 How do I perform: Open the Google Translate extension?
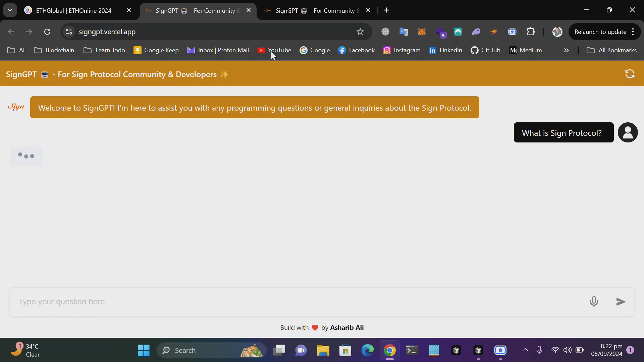pos(404,32)
